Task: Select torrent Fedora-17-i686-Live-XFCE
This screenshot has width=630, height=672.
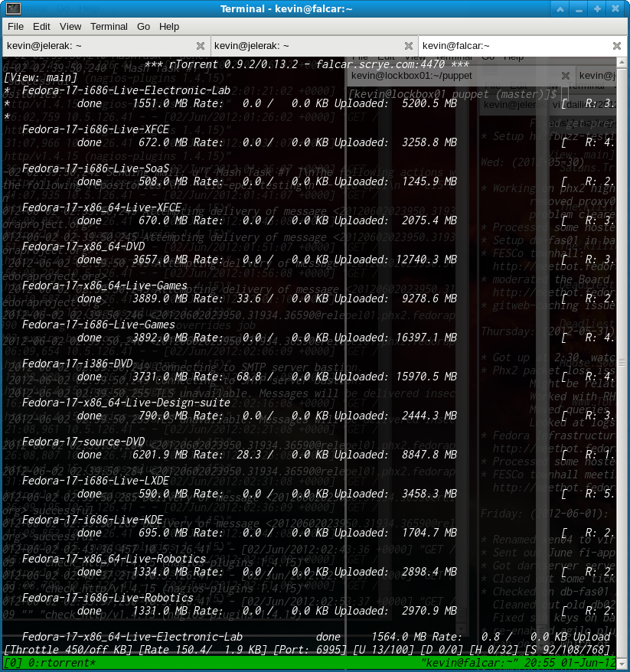Action: coord(96,129)
